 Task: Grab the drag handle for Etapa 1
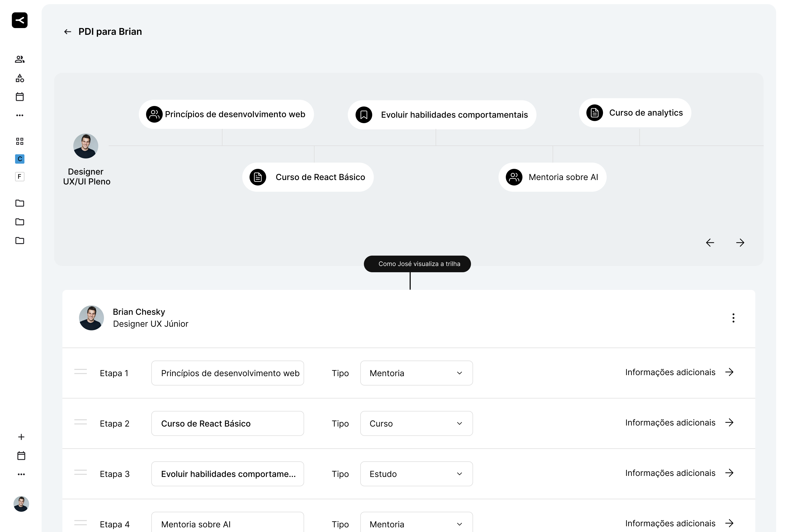(81, 372)
